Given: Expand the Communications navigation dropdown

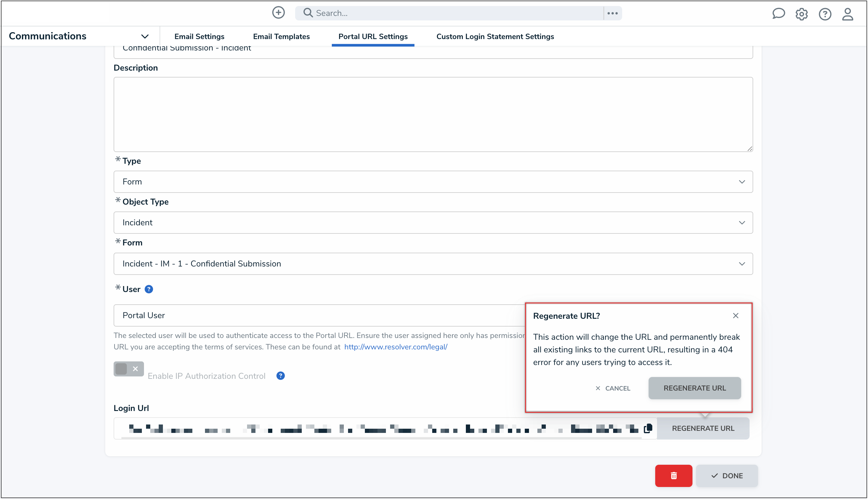Looking at the screenshot, I should pos(145,36).
